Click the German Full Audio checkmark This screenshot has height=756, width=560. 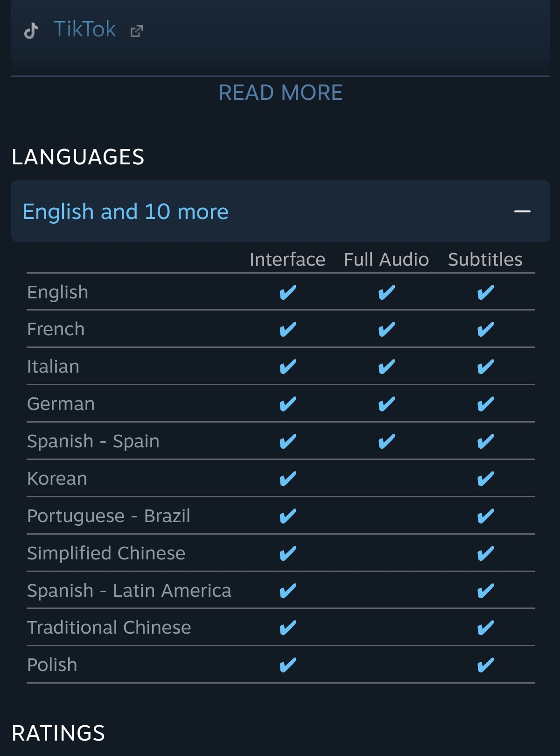(386, 404)
